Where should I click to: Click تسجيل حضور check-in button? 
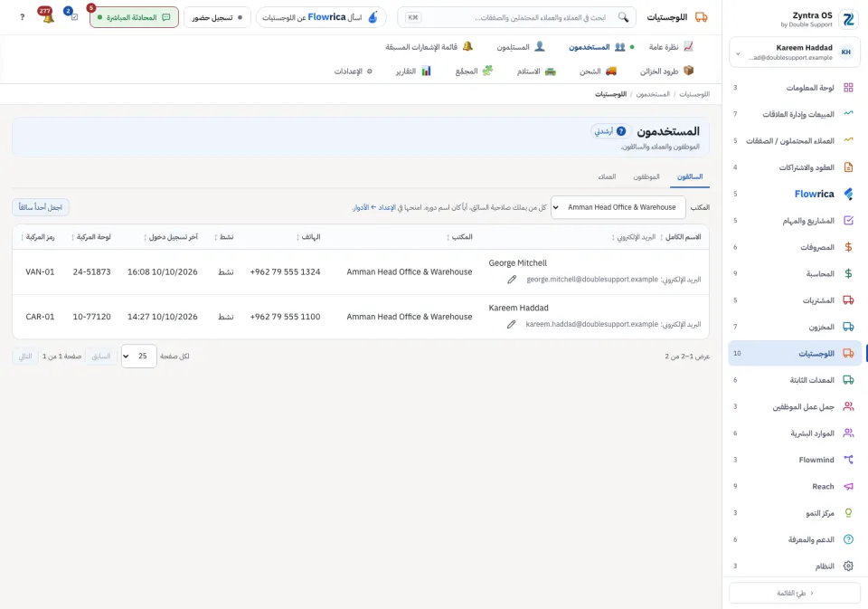217,17
